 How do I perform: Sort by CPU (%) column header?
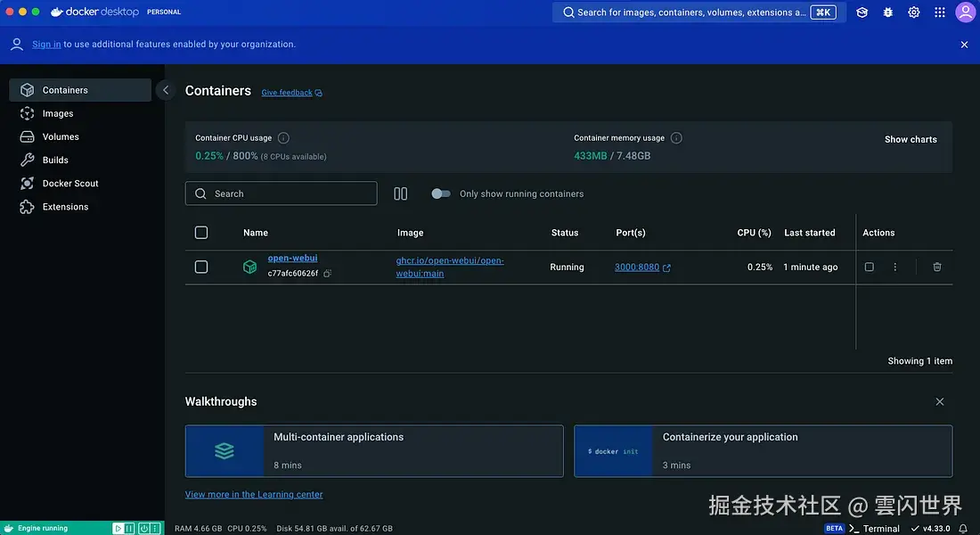[x=754, y=233]
